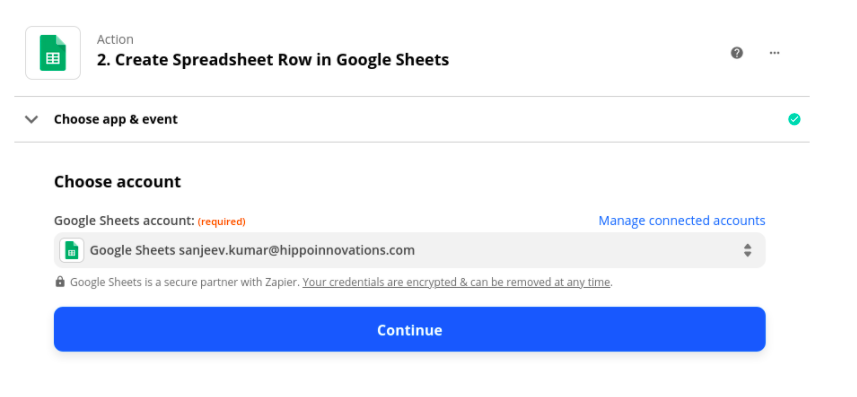Click the green completed checkmark icon

794,119
